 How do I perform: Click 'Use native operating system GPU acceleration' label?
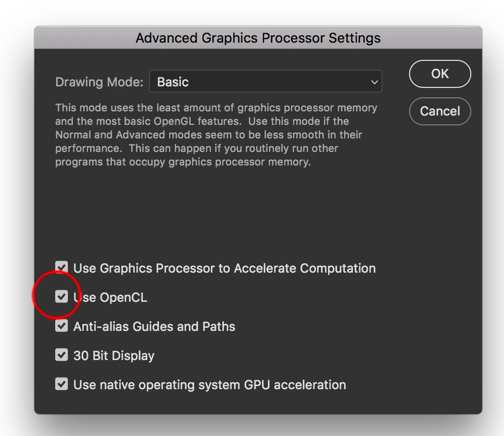[209, 385]
